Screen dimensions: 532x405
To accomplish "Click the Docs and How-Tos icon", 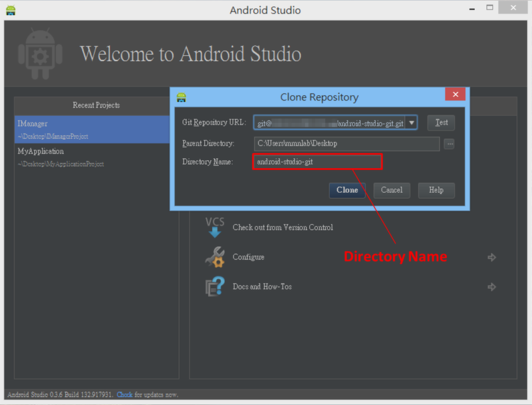I will [215, 287].
